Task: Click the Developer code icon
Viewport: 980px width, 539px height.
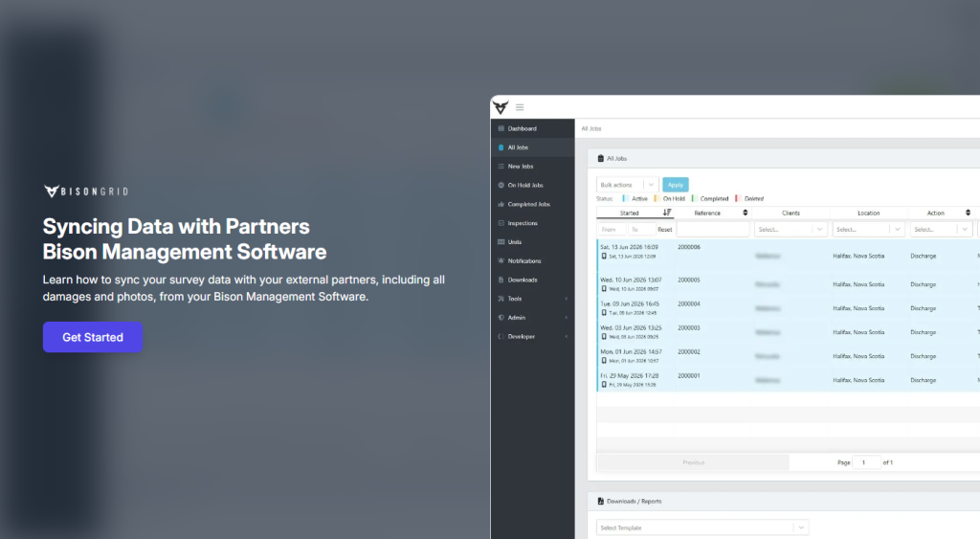Action: tap(501, 336)
